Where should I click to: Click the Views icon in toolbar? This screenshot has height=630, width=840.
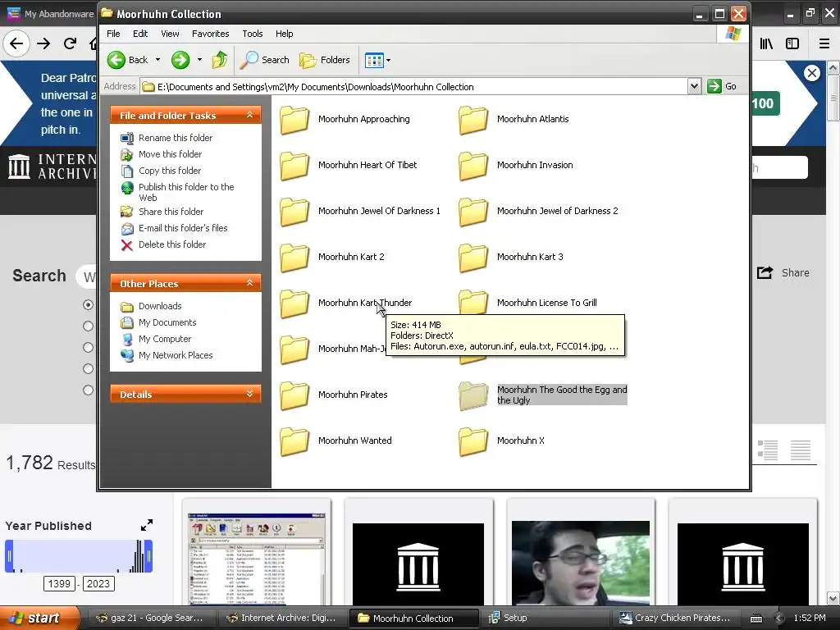374,60
